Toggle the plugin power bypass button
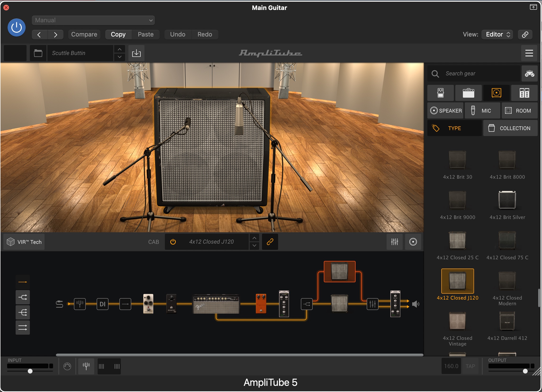This screenshot has height=392, width=542. click(17, 27)
